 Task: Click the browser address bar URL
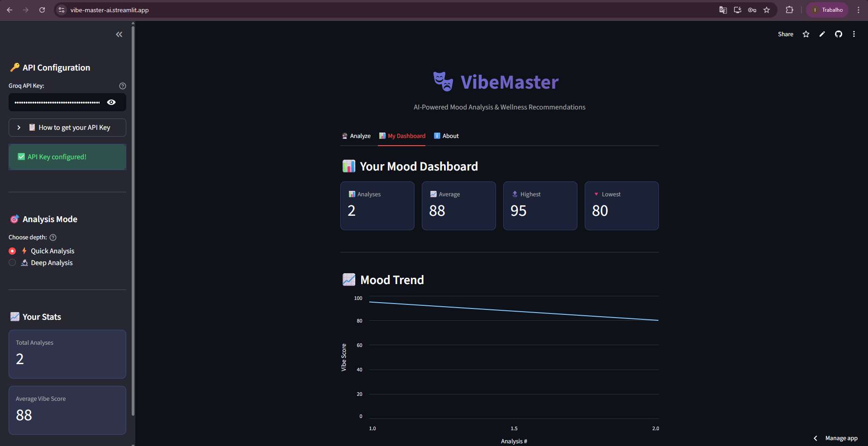point(110,10)
